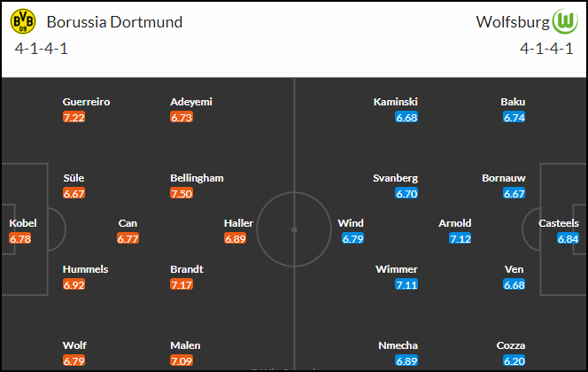Select Bellingham's 7.50 rating badge
The width and height of the screenshot is (588, 372).
tap(182, 193)
